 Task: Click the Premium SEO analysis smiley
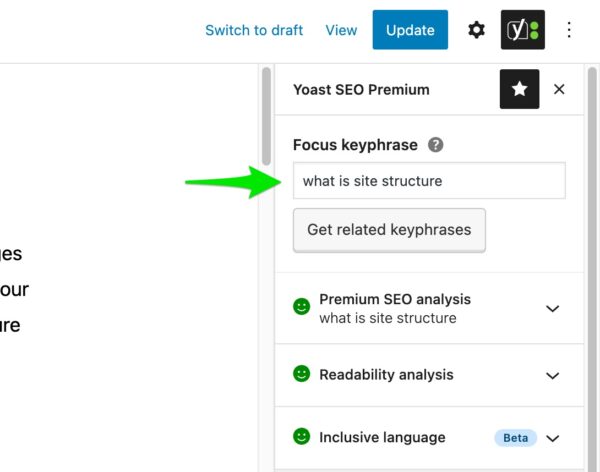(x=302, y=307)
